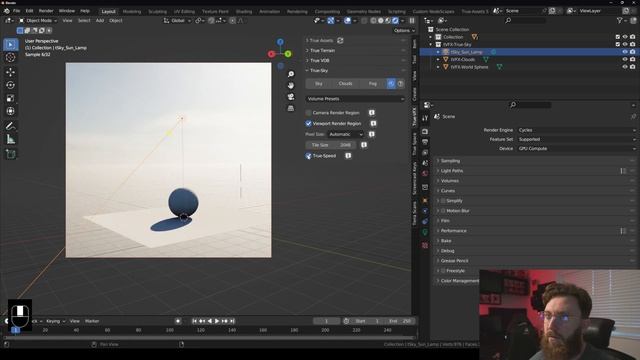Click the current frame number field
Screen dimensions: 640x360
(x=327, y=321)
